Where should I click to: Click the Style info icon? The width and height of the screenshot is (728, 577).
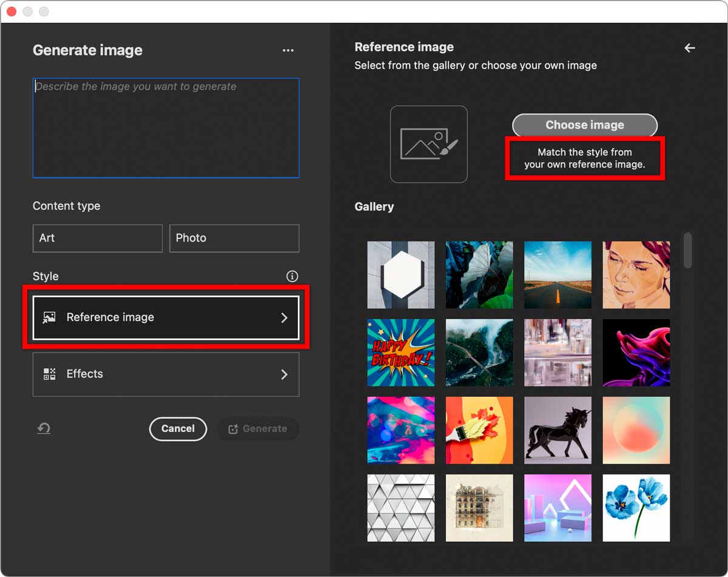coord(292,276)
